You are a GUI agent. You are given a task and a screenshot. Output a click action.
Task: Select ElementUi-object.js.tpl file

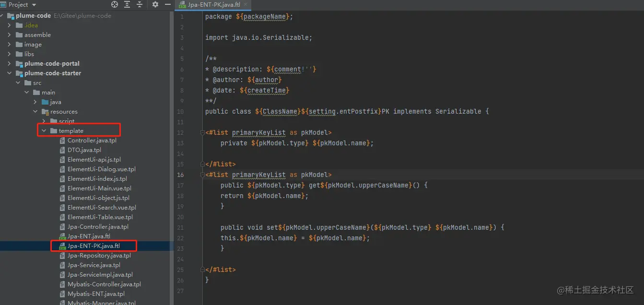(x=98, y=198)
